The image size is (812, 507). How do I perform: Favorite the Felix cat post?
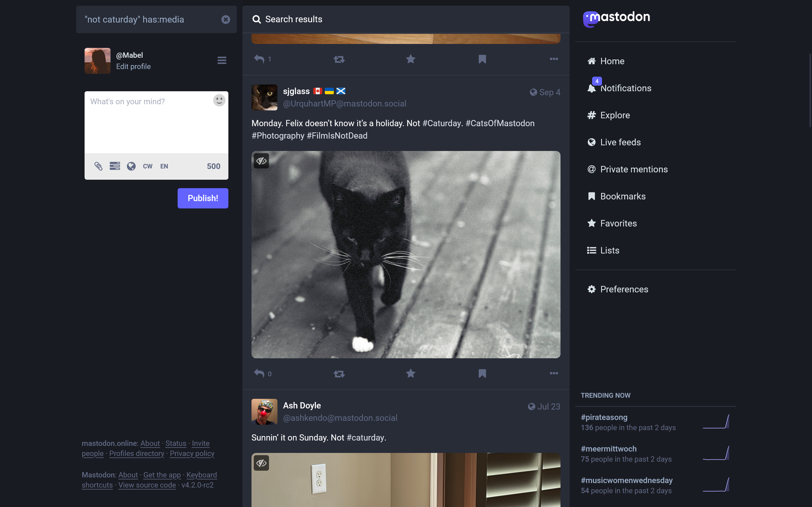click(410, 373)
